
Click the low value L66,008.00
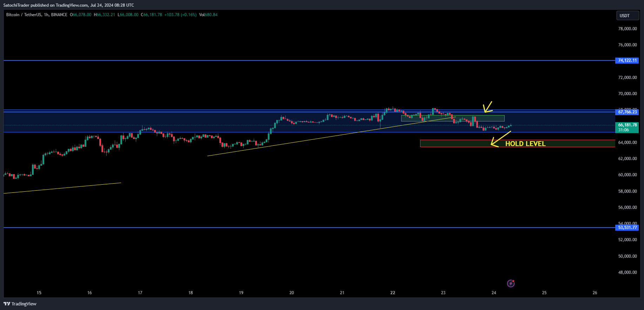coord(128,15)
